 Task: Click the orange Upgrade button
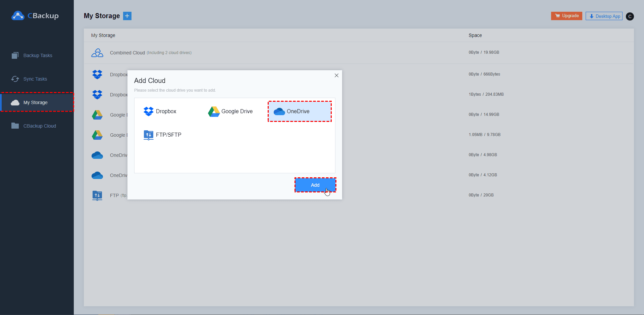tap(567, 16)
